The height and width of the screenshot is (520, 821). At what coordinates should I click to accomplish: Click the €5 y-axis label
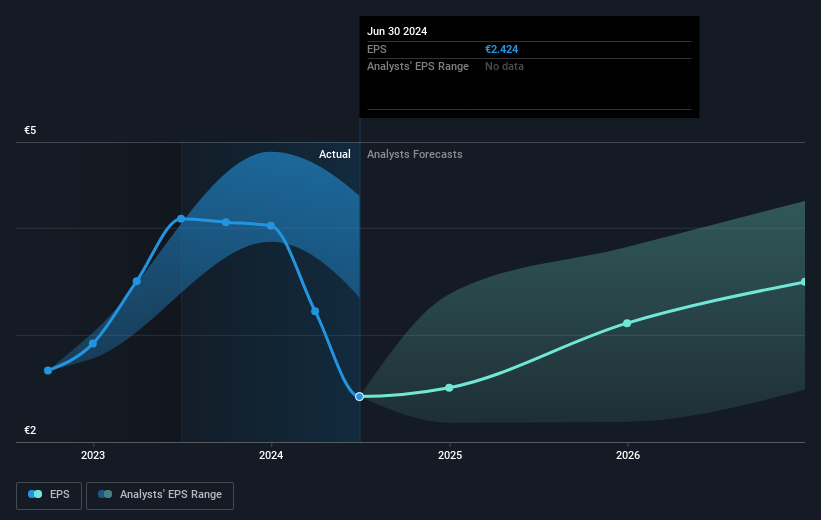(30, 130)
